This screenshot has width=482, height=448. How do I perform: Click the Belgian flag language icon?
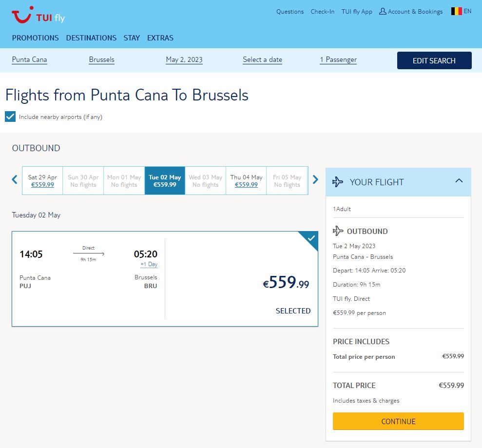pos(456,11)
